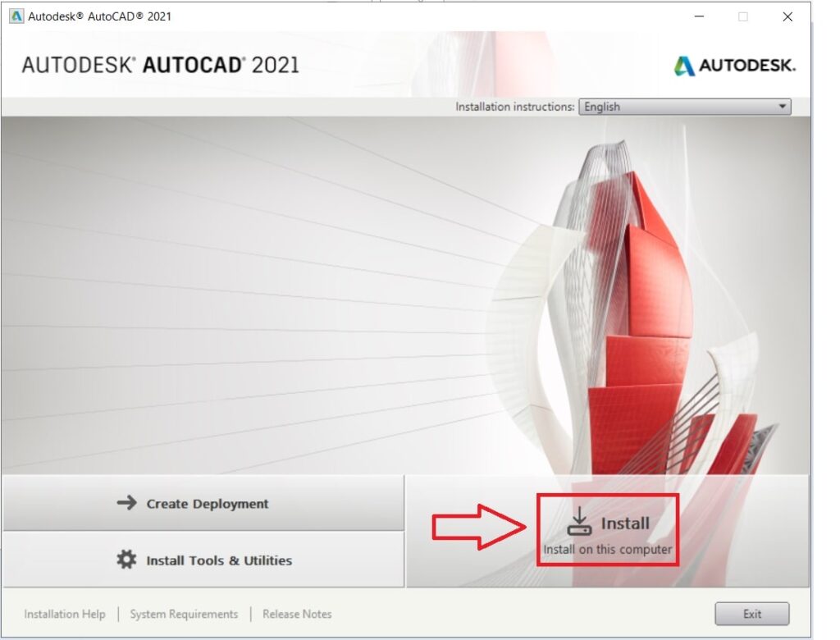The width and height of the screenshot is (840, 640).
Task: Click the Exit button
Action: pyautogui.click(x=751, y=614)
